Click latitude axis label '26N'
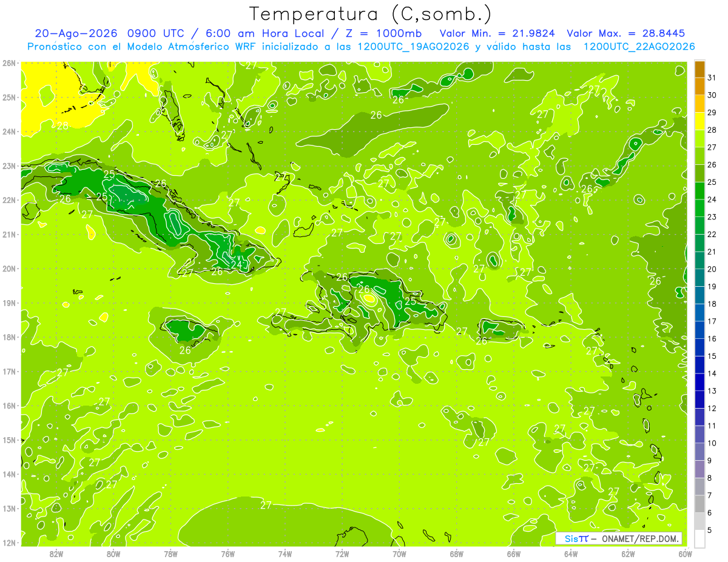Viewport: 728px width, 562px height. [x=9, y=63]
